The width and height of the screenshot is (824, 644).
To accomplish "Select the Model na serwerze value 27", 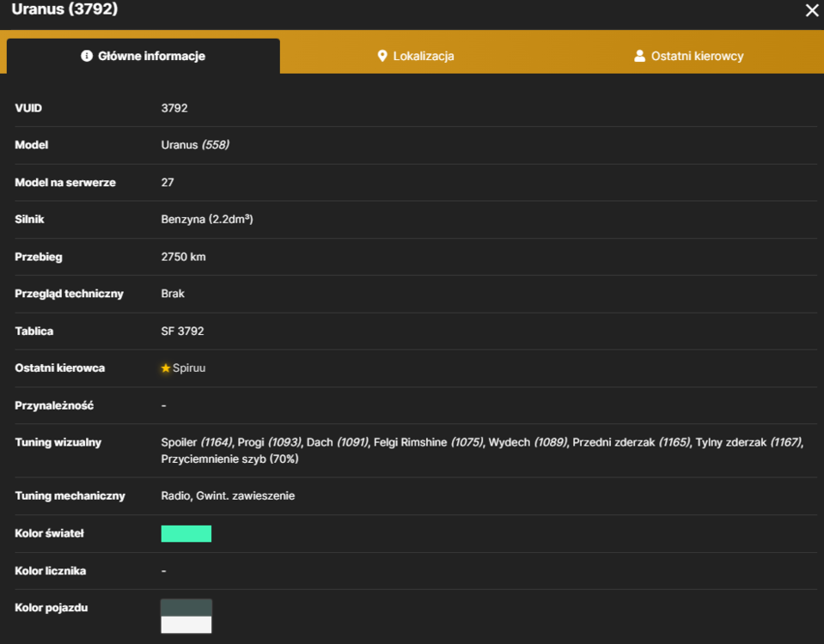I will pos(167,183).
